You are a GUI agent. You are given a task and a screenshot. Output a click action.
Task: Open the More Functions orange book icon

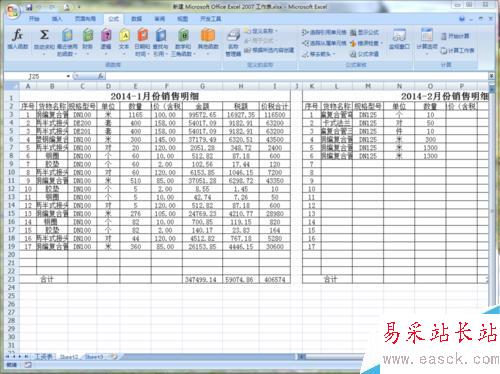(x=208, y=35)
